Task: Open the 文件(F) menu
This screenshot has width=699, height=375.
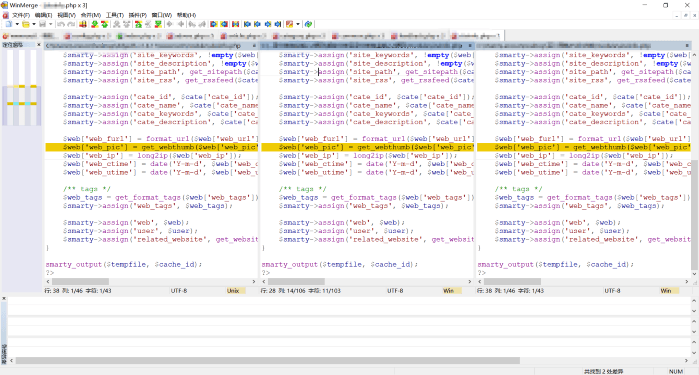Action: point(21,15)
